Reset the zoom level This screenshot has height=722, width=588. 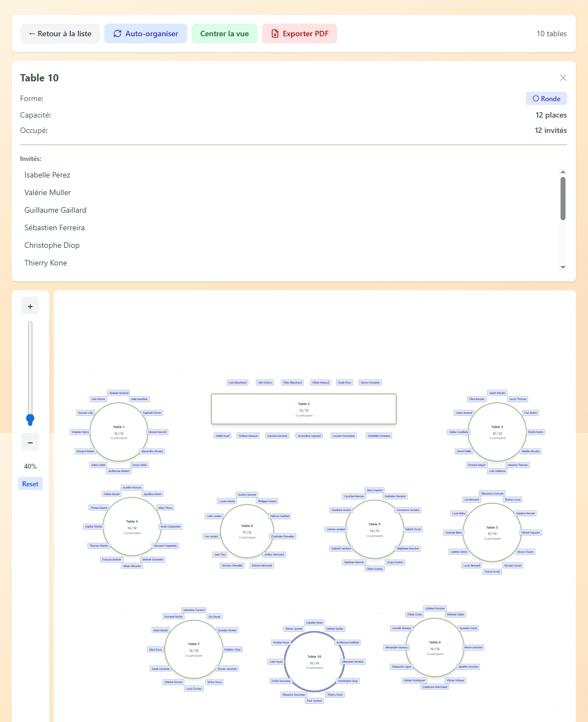30,484
